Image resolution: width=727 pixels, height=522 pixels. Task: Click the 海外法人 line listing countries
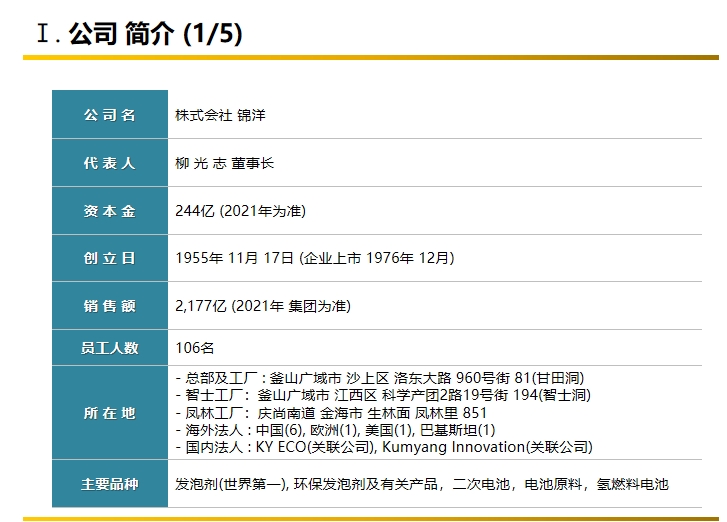pos(335,430)
